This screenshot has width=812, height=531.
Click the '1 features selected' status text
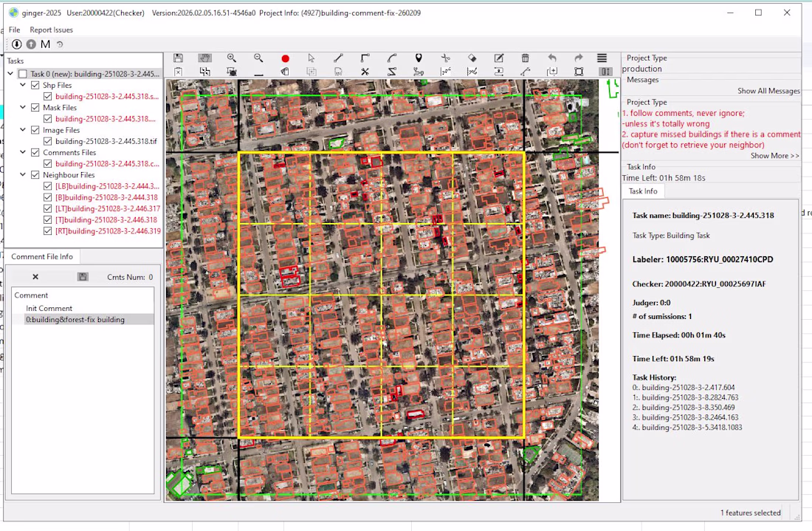[x=751, y=513]
